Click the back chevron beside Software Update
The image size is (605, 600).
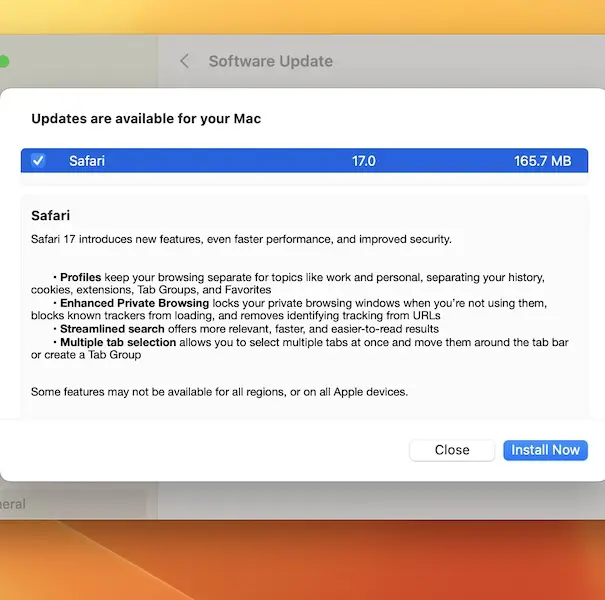[184, 61]
